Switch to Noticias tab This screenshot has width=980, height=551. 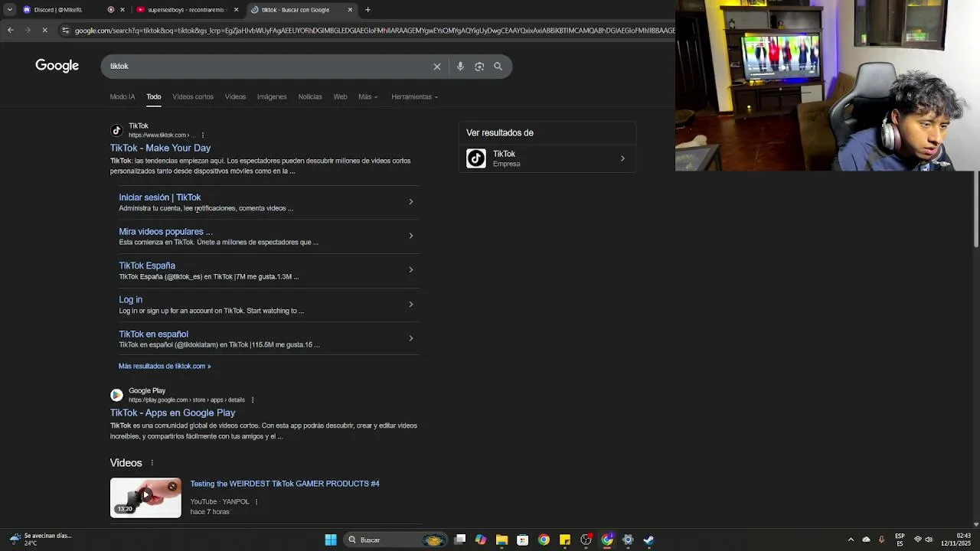click(x=310, y=97)
